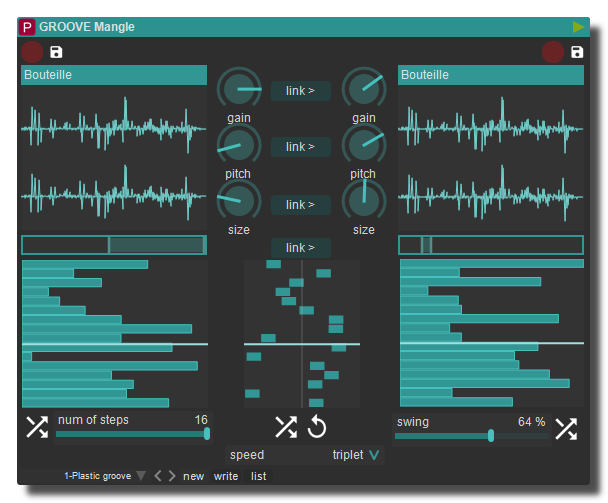
Task: Open the left Bouteille sample selector
Action: pyautogui.click(x=113, y=75)
